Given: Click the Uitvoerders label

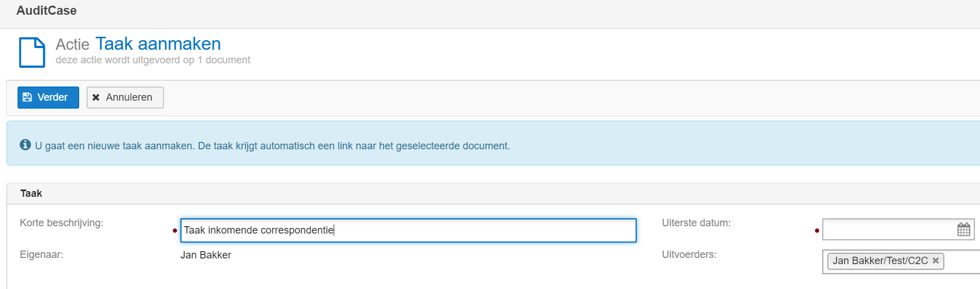Looking at the screenshot, I should tap(689, 255).
